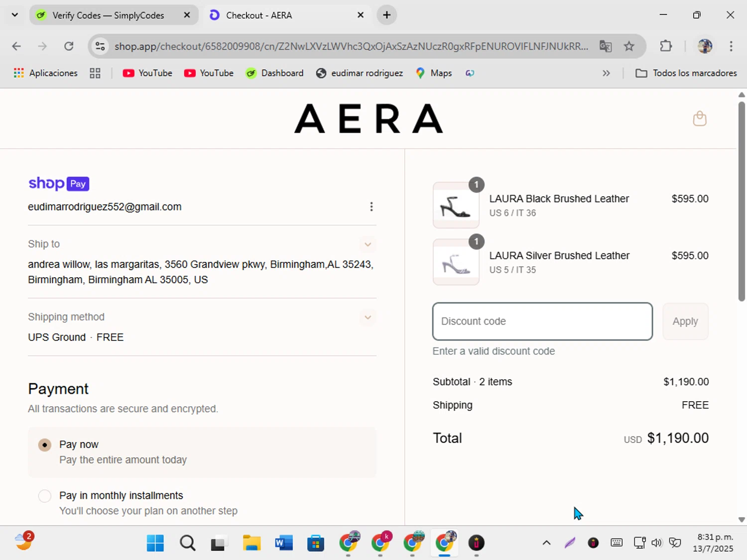This screenshot has height=560, width=747.
Task: Open Windows taskbar search
Action: 188,543
